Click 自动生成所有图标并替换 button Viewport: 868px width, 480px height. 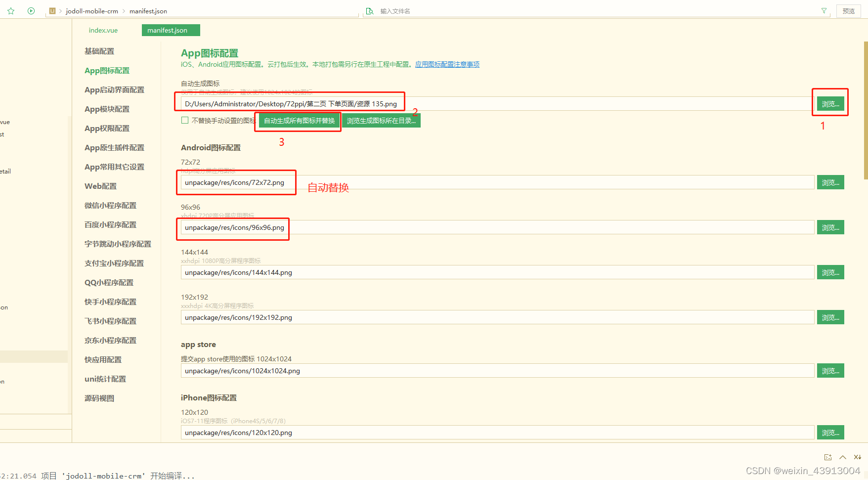299,121
